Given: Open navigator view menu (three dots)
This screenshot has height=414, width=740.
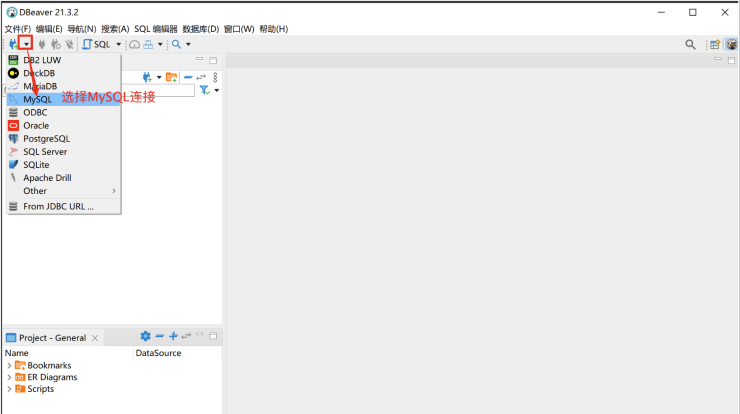Looking at the screenshot, I should [x=215, y=77].
